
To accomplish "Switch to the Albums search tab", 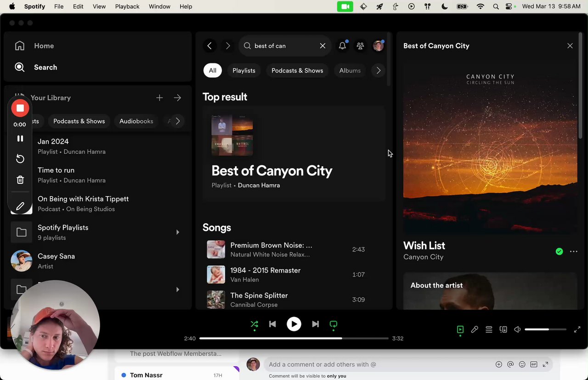I will click(350, 70).
